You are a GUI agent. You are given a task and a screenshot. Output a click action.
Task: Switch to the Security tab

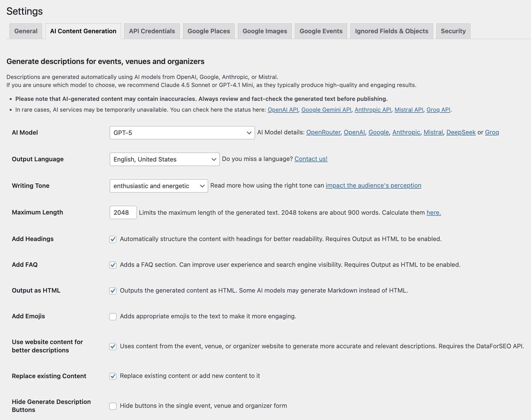453,31
